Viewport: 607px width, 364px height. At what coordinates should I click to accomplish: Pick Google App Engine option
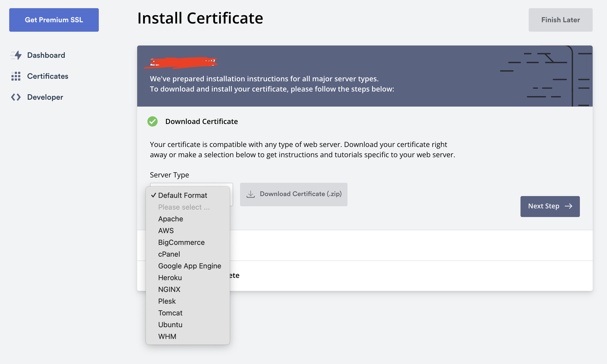pyautogui.click(x=188, y=266)
